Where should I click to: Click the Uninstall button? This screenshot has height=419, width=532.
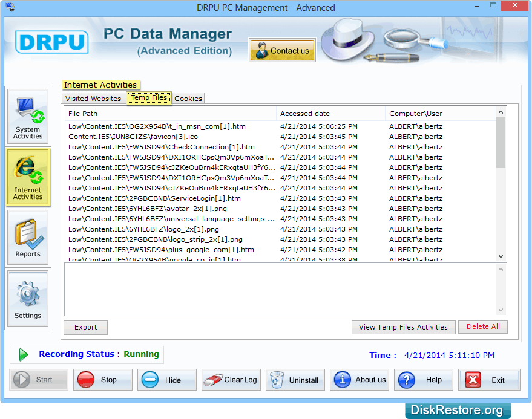[295, 380]
